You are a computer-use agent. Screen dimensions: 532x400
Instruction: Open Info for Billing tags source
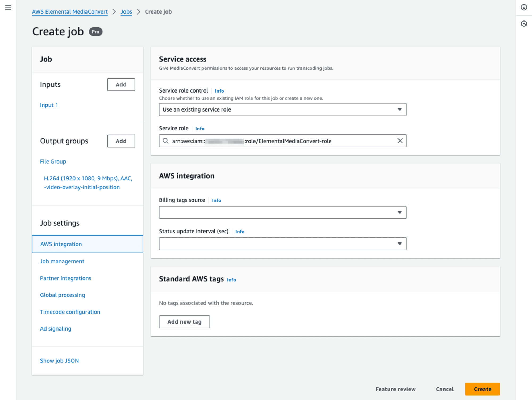[x=216, y=200]
